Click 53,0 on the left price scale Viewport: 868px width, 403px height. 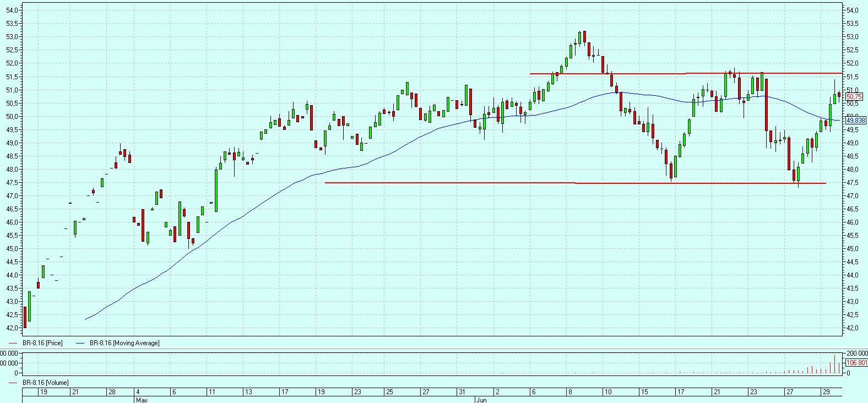(x=12, y=37)
